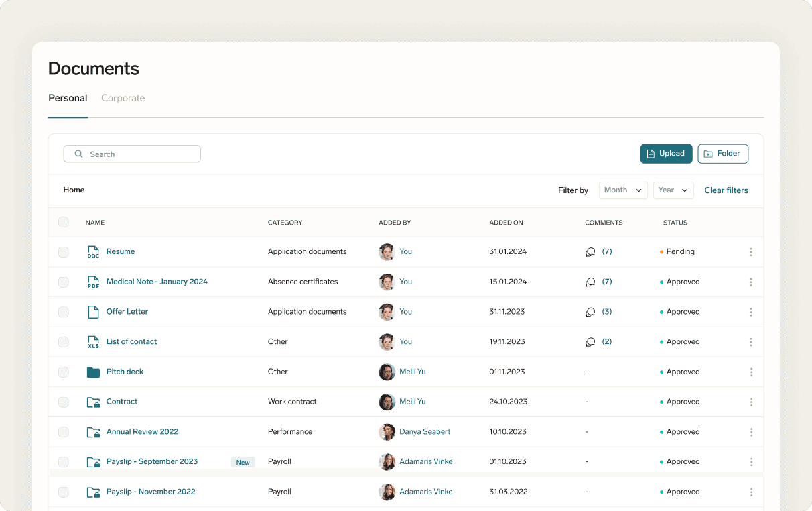The width and height of the screenshot is (812, 511).
Task: Check the box for Annual Review 2022
Action: click(63, 432)
